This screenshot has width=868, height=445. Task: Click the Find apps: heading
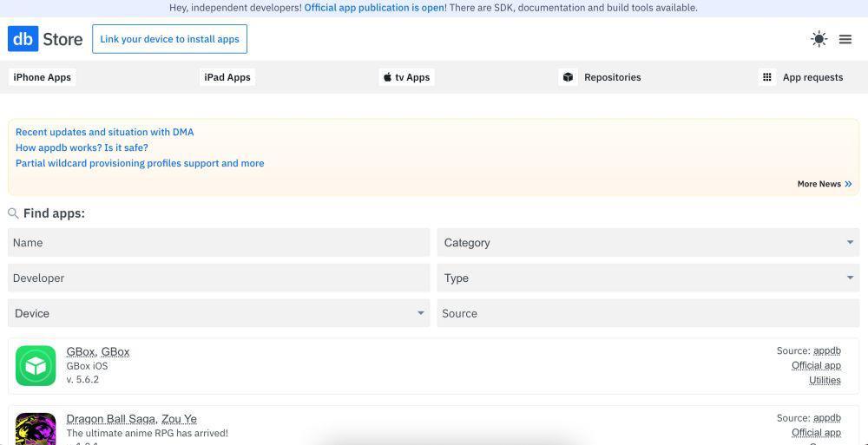pyautogui.click(x=54, y=213)
